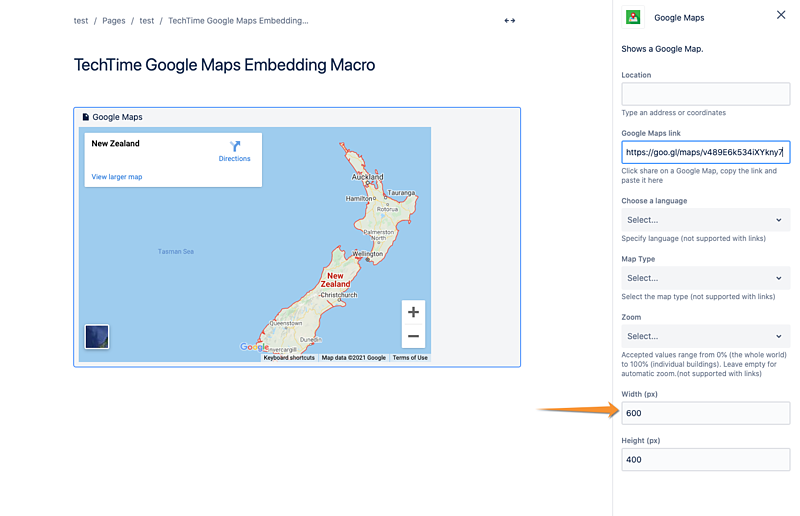Viewport: 800px width, 516px height.
Task: Click the Google Maps macro logo icon
Action: [633, 17]
